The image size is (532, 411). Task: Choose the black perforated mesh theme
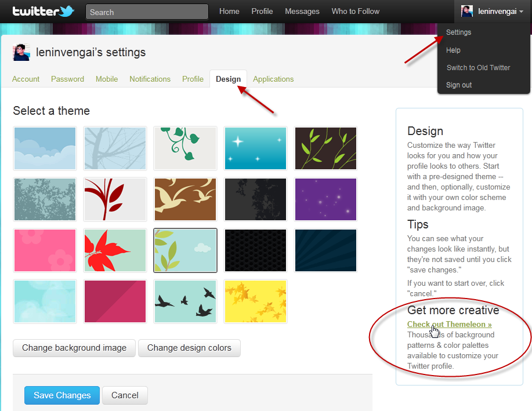click(x=255, y=250)
